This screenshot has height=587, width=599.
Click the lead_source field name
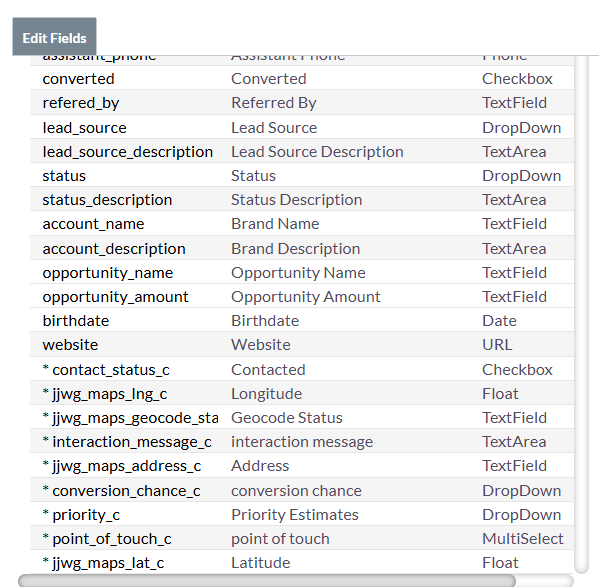click(x=84, y=128)
